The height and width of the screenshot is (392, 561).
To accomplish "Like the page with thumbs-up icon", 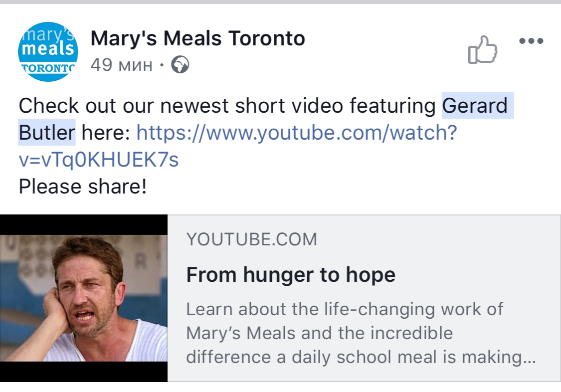I will [482, 50].
